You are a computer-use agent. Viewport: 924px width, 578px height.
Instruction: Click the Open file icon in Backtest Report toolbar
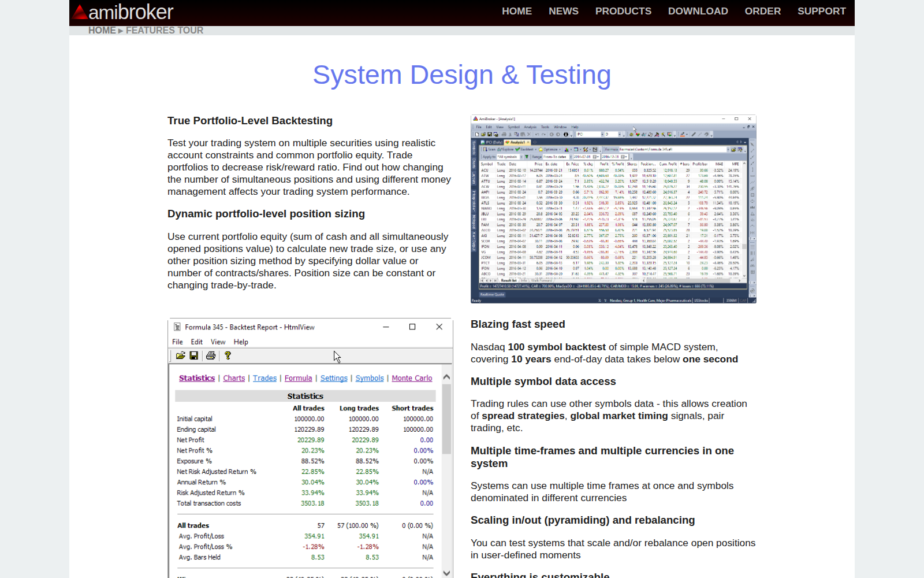(x=181, y=355)
